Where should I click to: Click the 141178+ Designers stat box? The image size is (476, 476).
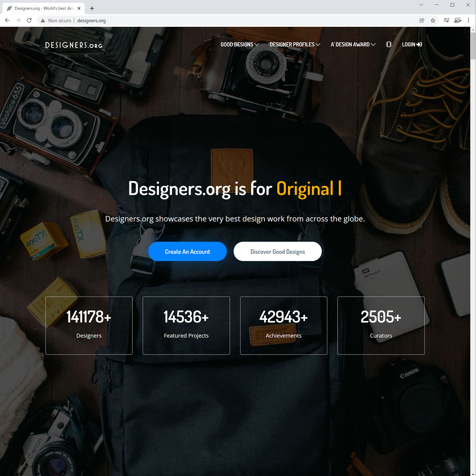click(x=89, y=325)
